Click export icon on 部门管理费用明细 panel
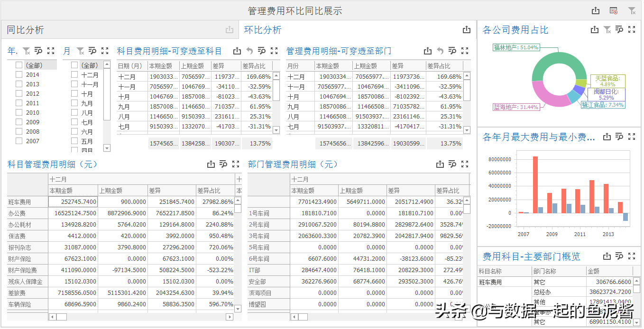This screenshot has height=329, width=644. [440, 164]
